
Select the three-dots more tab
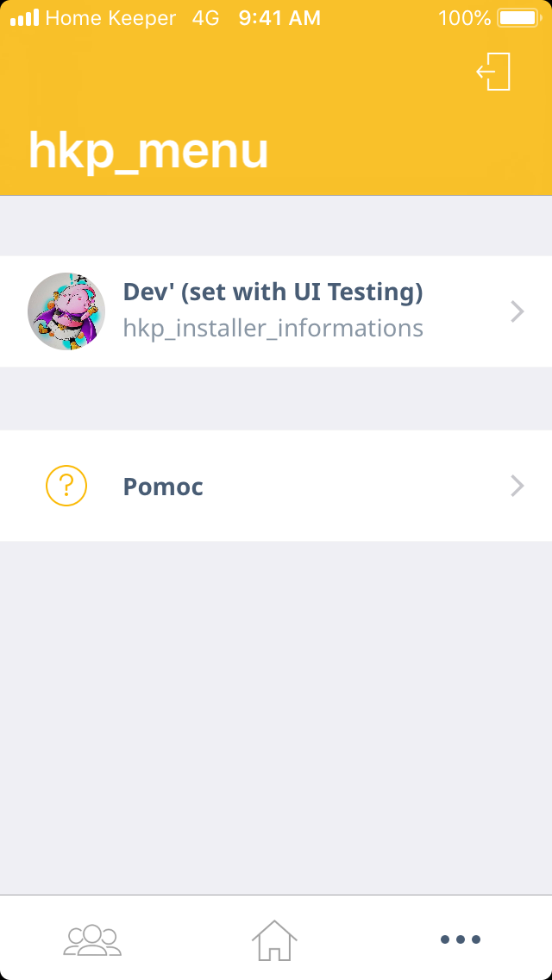coord(460,939)
